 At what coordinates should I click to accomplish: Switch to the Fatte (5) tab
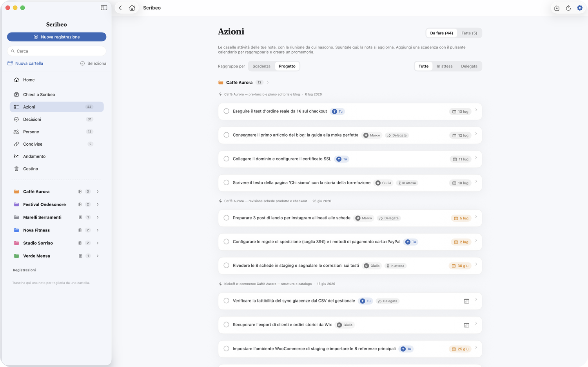coord(469,33)
